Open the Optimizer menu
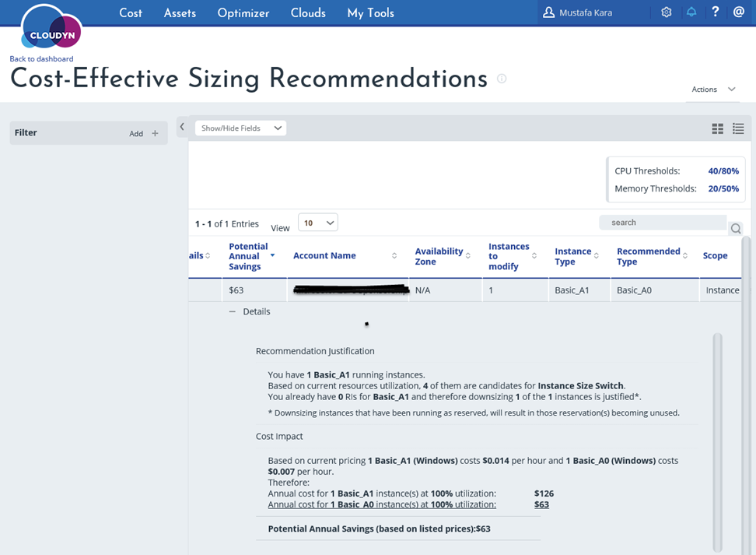756x555 pixels. (243, 13)
